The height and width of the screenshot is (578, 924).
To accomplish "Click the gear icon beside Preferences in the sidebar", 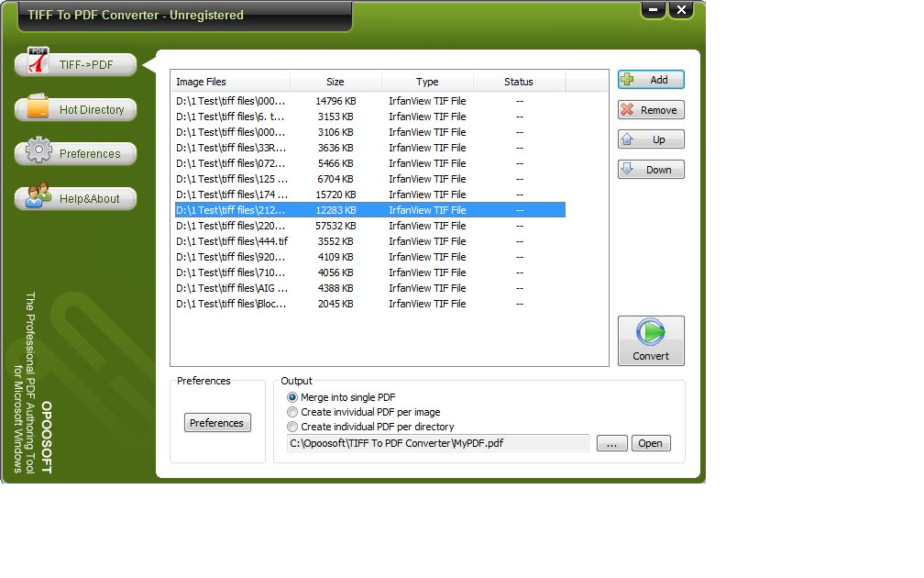I will (38, 150).
